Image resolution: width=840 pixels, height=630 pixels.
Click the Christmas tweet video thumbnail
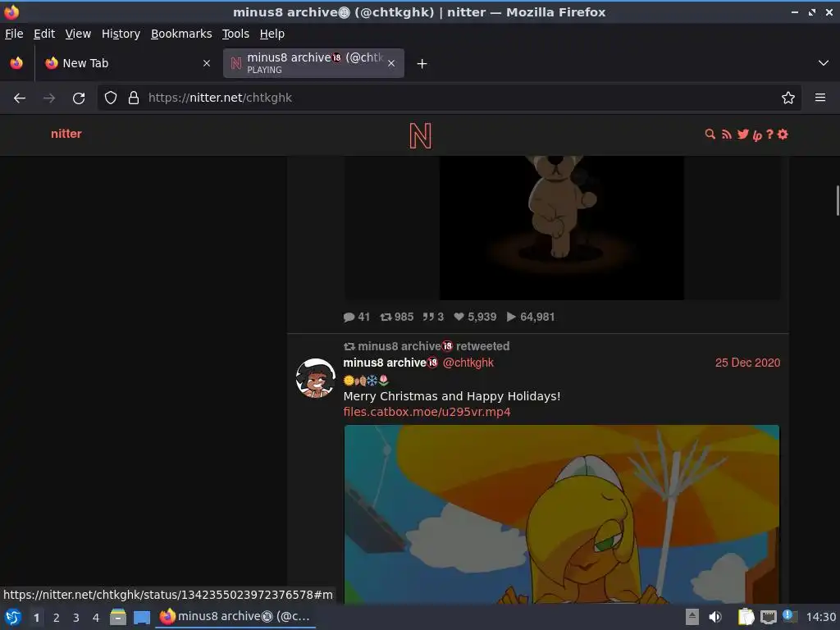coord(562,514)
